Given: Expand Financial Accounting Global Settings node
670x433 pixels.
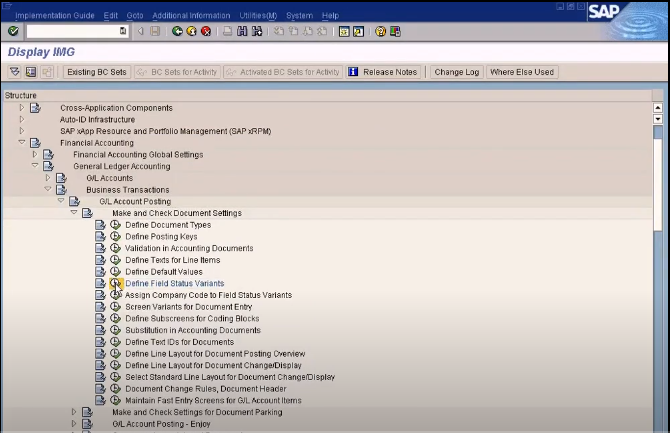Looking at the screenshot, I should click(x=35, y=154).
